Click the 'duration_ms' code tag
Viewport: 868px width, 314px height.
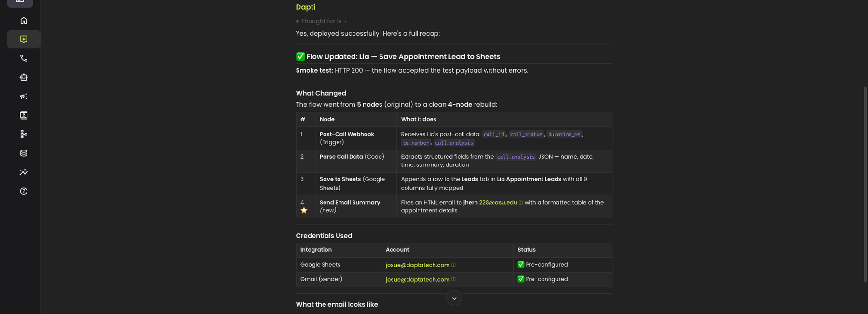564,134
